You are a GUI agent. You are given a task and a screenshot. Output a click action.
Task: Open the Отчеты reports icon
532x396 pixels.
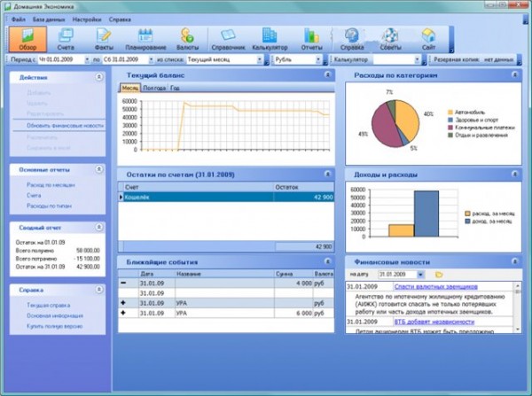click(x=311, y=39)
